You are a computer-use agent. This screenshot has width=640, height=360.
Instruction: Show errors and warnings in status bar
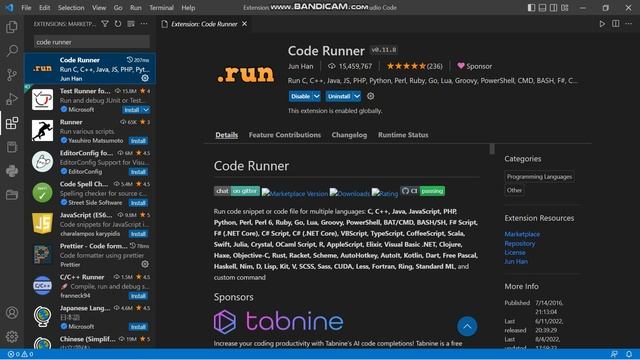point(20,354)
